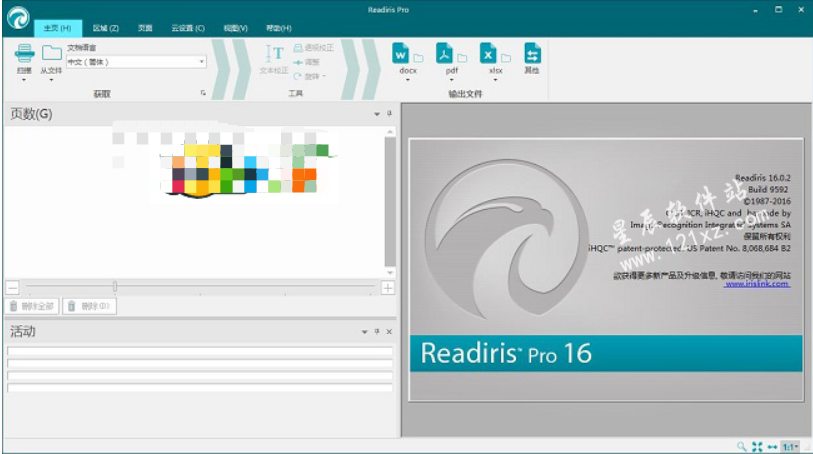Export using the docx Word icon

[400, 54]
